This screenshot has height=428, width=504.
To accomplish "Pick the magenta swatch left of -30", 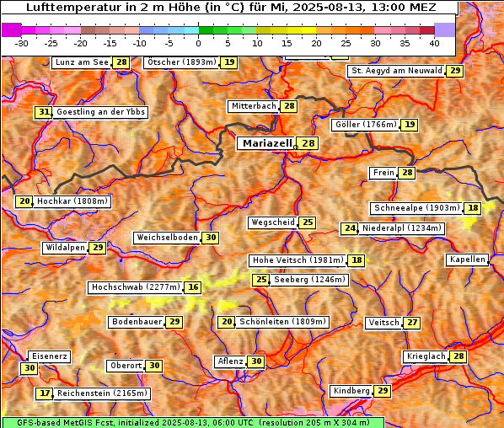I will (11, 30).
